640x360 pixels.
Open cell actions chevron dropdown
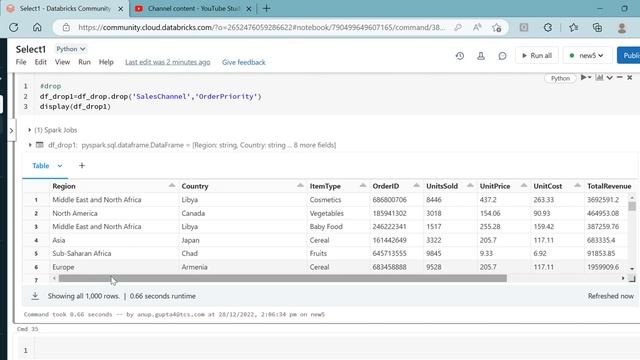[x=609, y=78]
